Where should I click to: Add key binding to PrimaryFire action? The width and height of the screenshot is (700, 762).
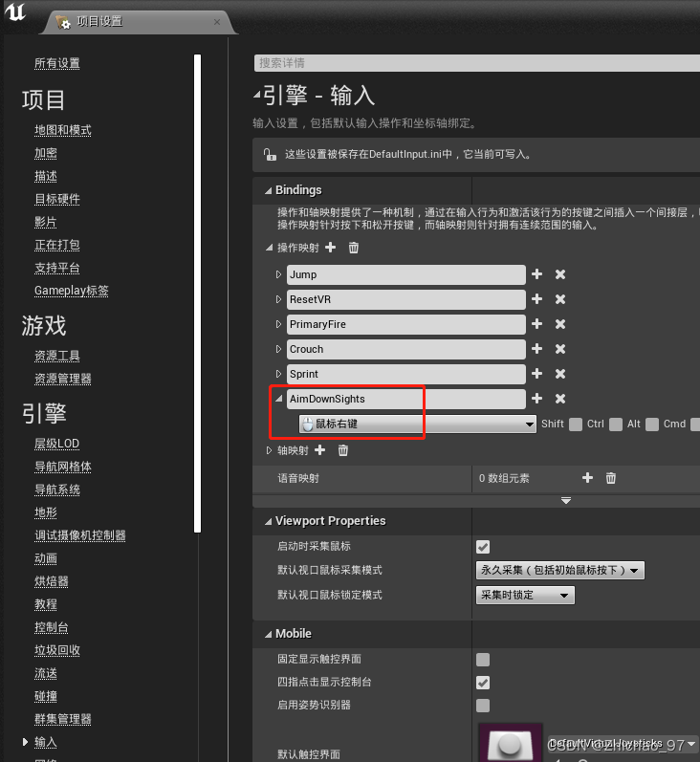tap(536, 324)
